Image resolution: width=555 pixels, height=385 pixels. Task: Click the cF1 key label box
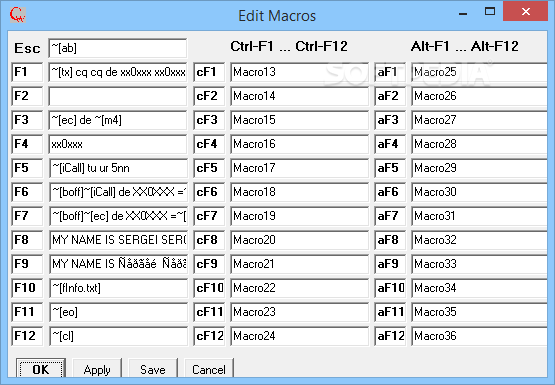[209, 72]
